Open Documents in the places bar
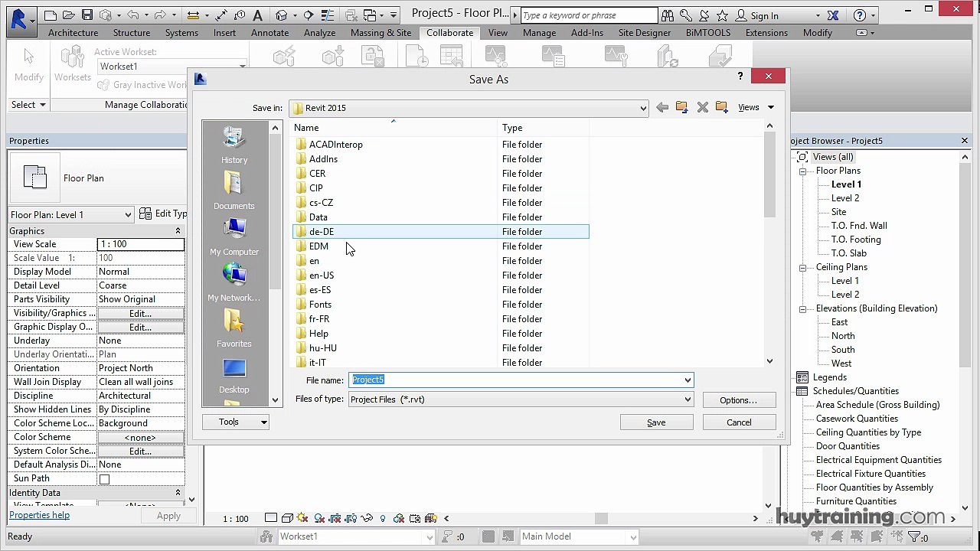Screen dimensions: 980x551 (x=234, y=191)
